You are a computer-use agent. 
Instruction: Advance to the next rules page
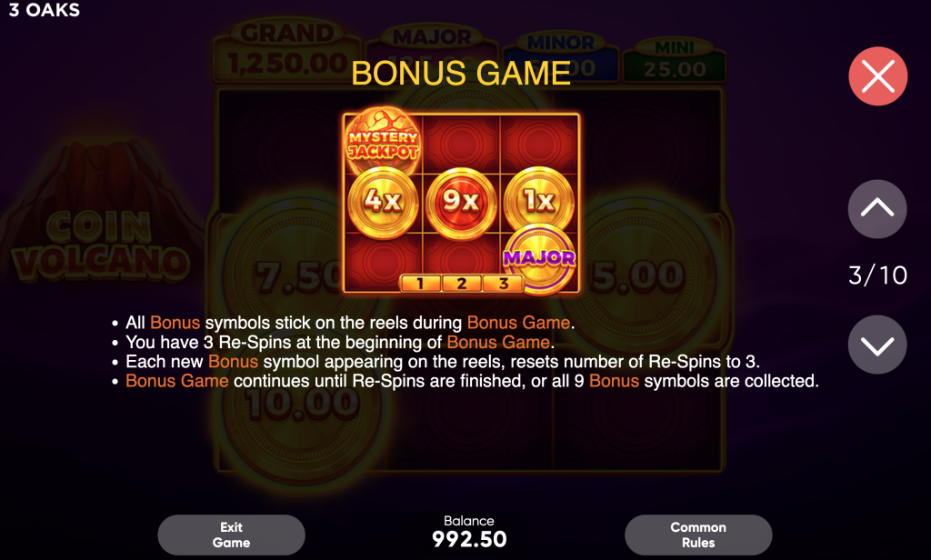click(877, 345)
